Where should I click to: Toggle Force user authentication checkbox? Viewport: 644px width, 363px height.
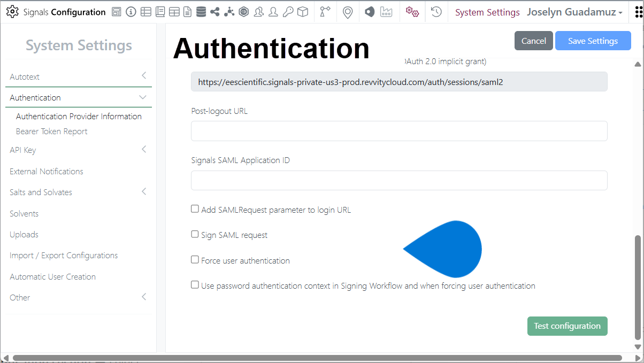click(195, 260)
